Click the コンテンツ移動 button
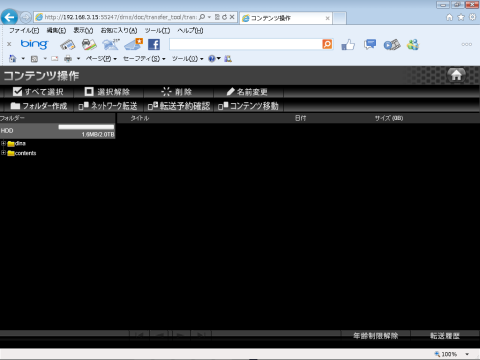This screenshot has width=480, height=360. coord(248,106)
